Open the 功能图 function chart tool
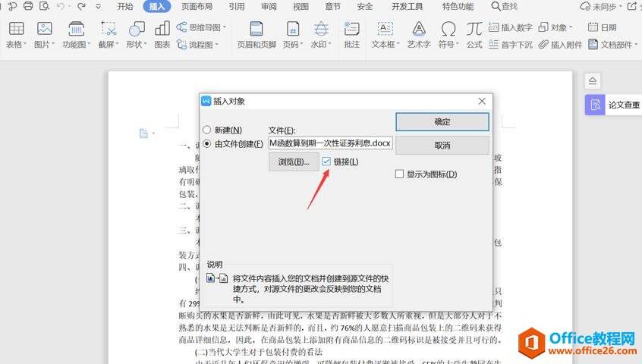This screenshot has width=642, height=364. [76, 35]
